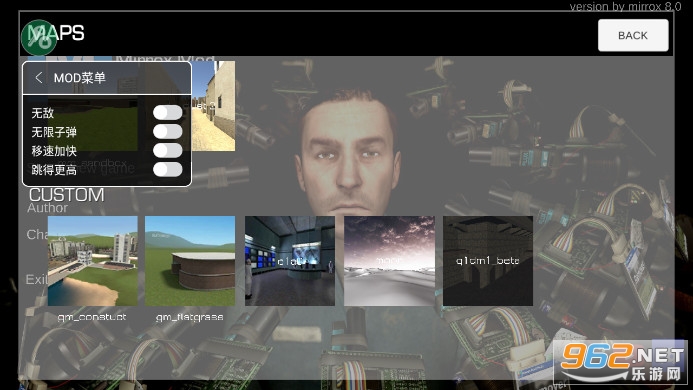Collapse the MOD菜单 back arrow
Image resolution: width=693 pixels, height=390 pixels.
38,78
